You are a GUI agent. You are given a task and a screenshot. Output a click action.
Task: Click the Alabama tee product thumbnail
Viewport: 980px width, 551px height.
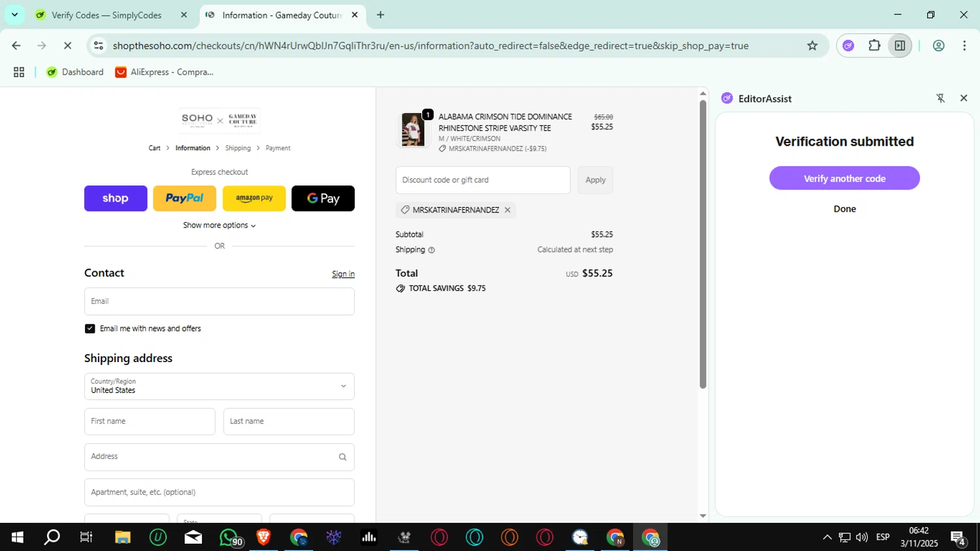pos(413,129)
